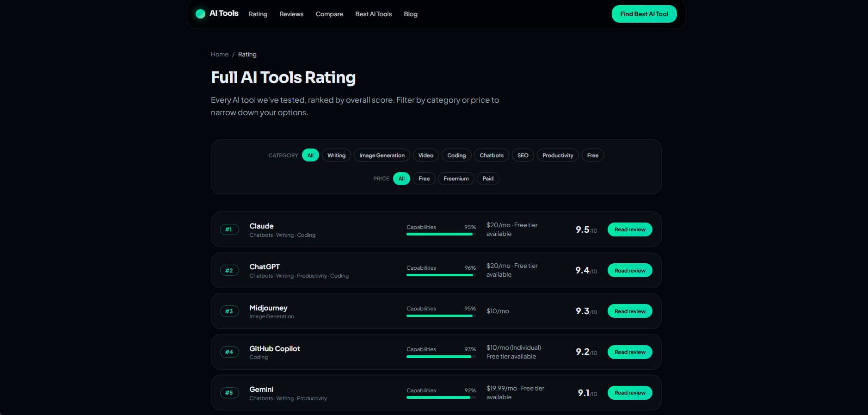Click the Gemini tool name
Image resolution: width=868 pixels, height=415 pixels.
click(x=261, y=390)
